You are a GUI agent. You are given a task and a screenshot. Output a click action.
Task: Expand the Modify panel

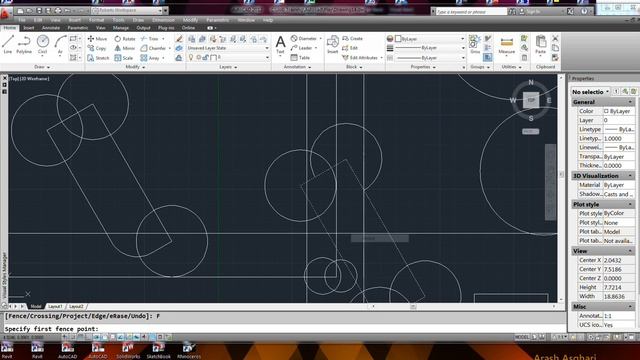click(x=135, y=67)
